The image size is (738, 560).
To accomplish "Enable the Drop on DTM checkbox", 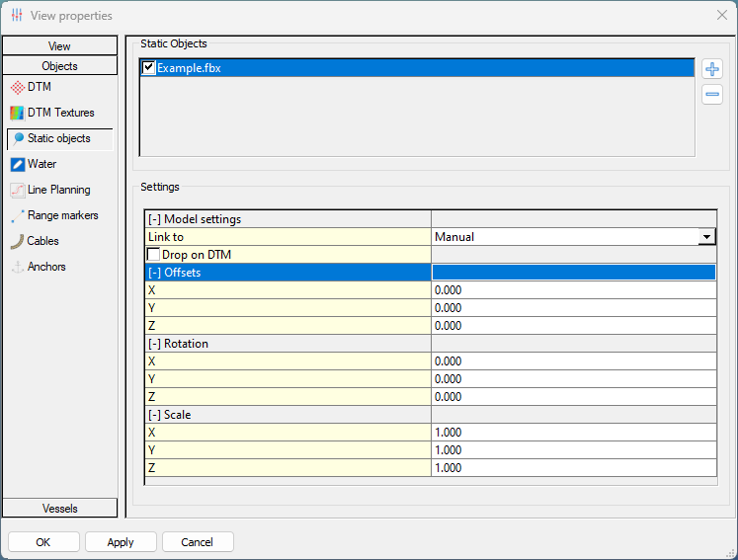I will 154,255.
